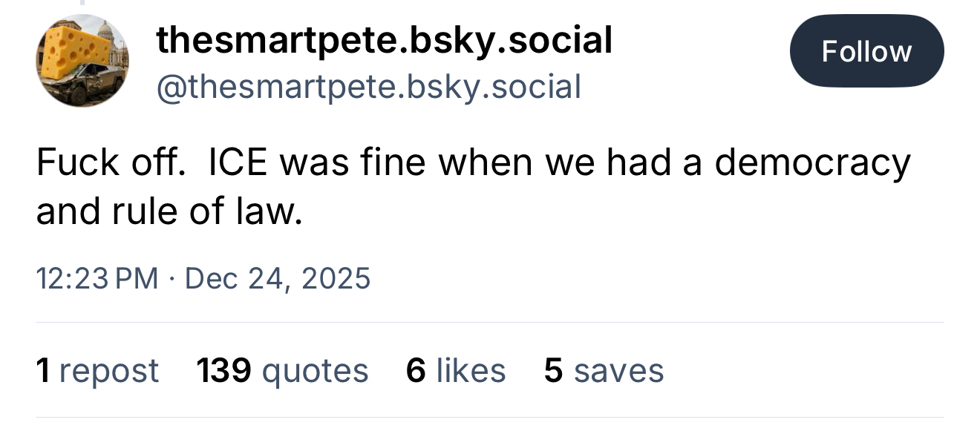Follow thesmartpete.bsky.social
Viewport: 980px width, 428px height.
tap(866, 51)
